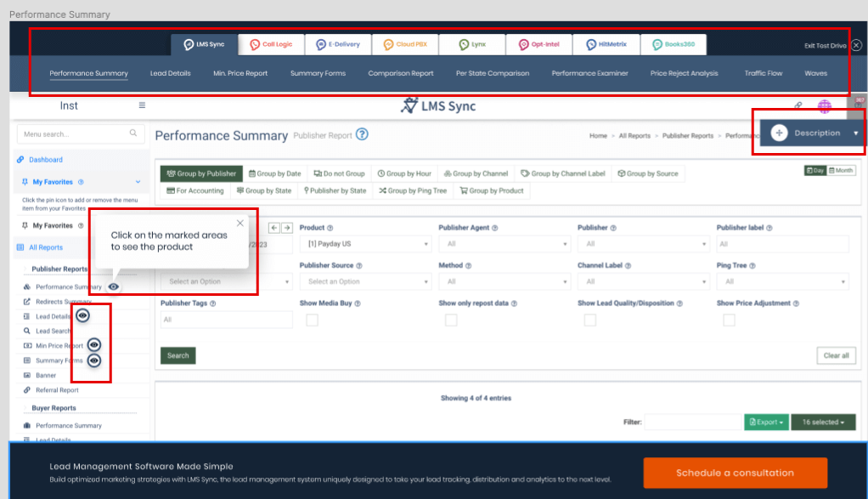The width and height of the screenshot is (868, 499).
Task: Click the help icon next to Ping Tree
Action: point(752,266)
